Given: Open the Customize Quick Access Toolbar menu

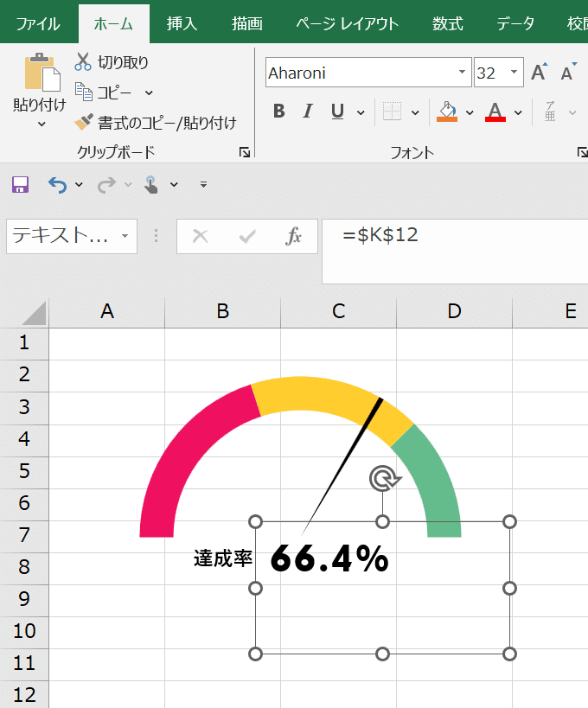Looking at the screenshot, I should (x=204, y=184).
